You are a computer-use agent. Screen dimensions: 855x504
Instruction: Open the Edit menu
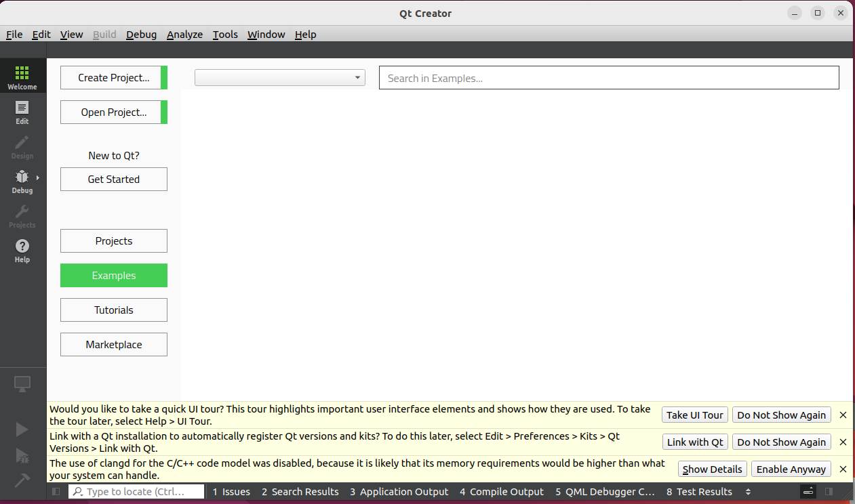pyautogui.click(x=41, y=35)
